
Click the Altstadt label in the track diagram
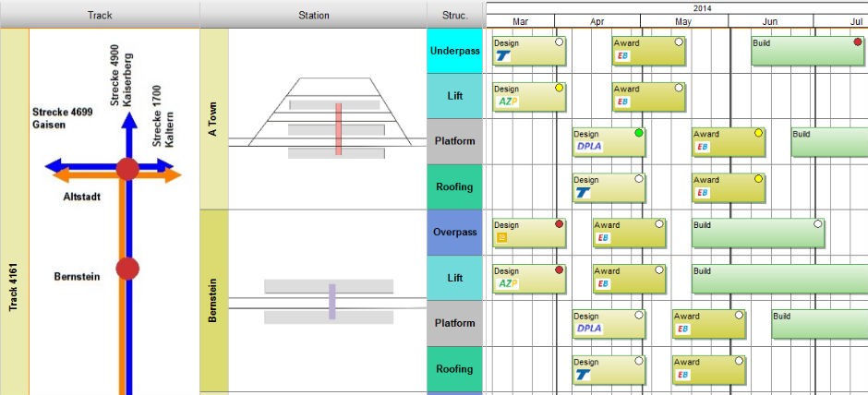82,197
